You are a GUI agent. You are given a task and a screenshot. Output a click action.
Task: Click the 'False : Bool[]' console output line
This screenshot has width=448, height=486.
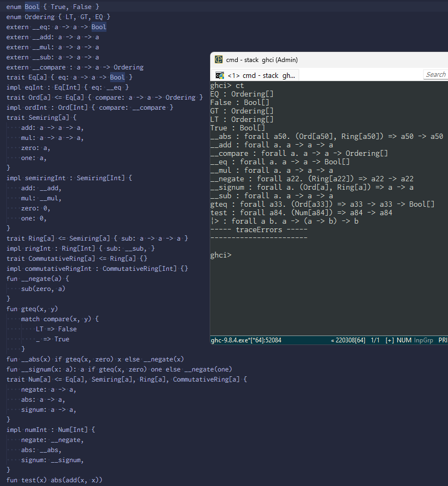click(x=240, y=103)
